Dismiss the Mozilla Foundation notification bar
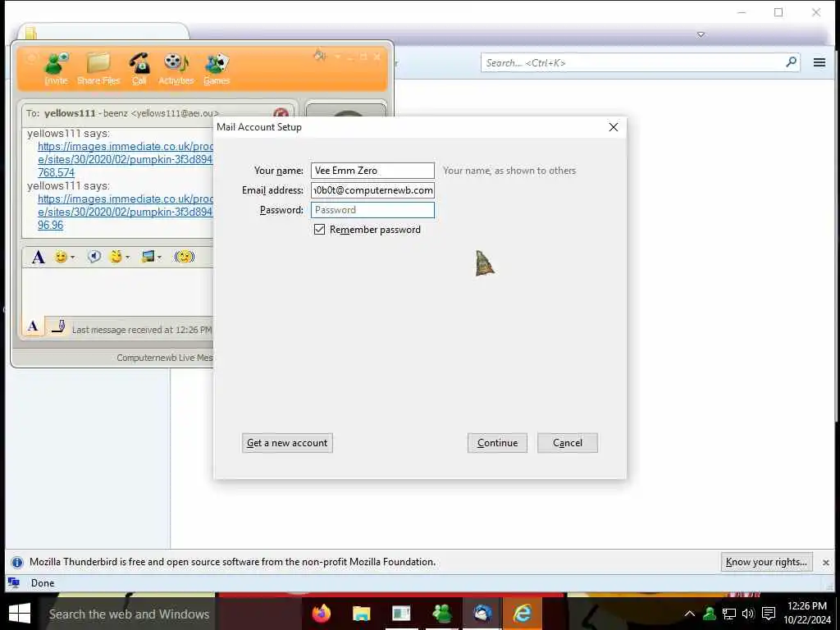 (825, 563)
